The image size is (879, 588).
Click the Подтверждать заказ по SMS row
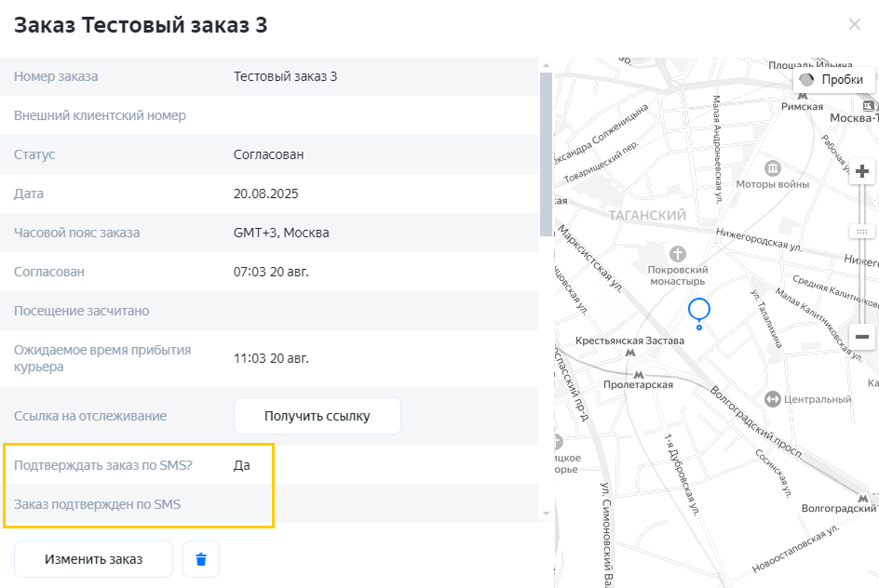tap(140, 465)
